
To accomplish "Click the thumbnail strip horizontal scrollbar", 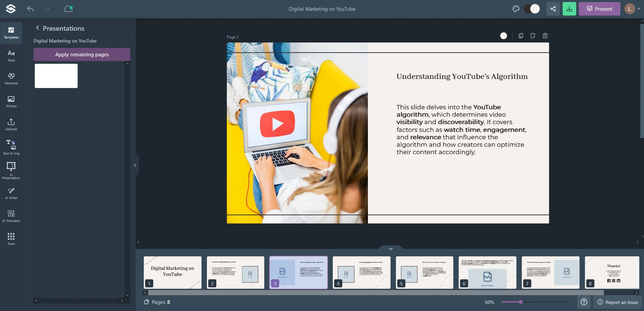I will pyautogui.click(x=376, y=293).
